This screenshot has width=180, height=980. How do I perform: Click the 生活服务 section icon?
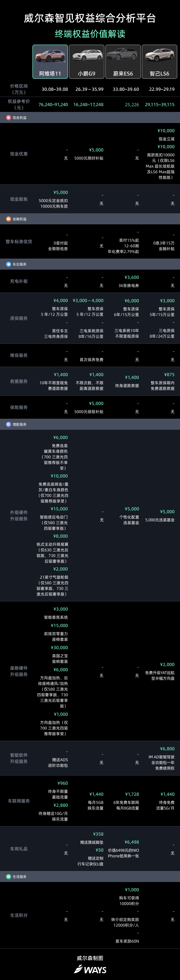tap(8, 877)
